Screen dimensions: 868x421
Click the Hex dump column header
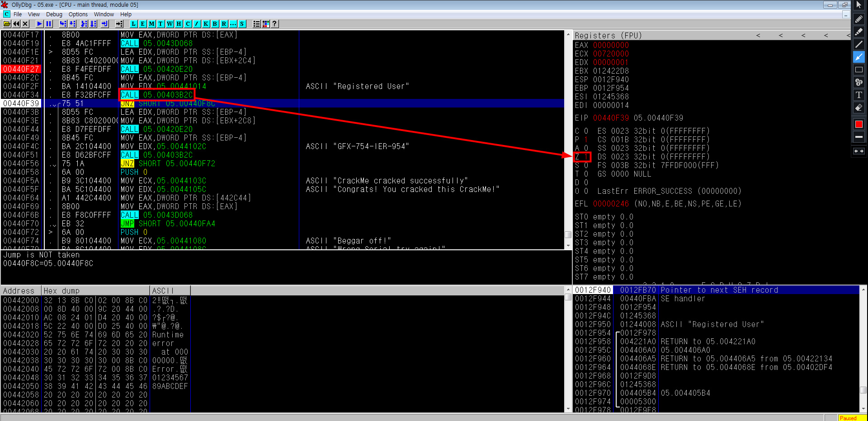(x=95, y=290)
